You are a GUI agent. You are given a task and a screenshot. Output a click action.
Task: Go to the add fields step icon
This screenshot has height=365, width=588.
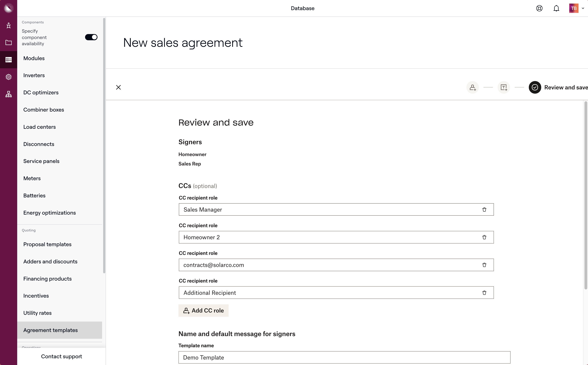pyautogui.click(x=504, y=87)
